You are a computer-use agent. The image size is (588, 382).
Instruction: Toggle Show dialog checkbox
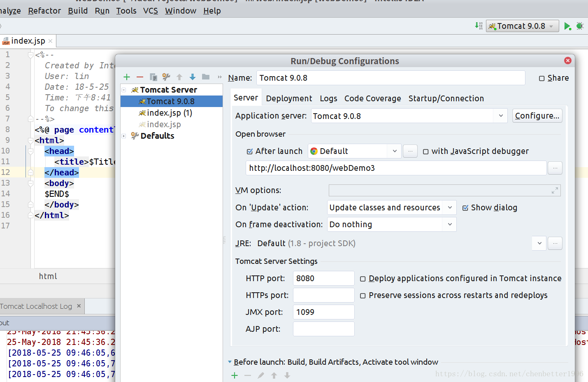tap(465, 208)
